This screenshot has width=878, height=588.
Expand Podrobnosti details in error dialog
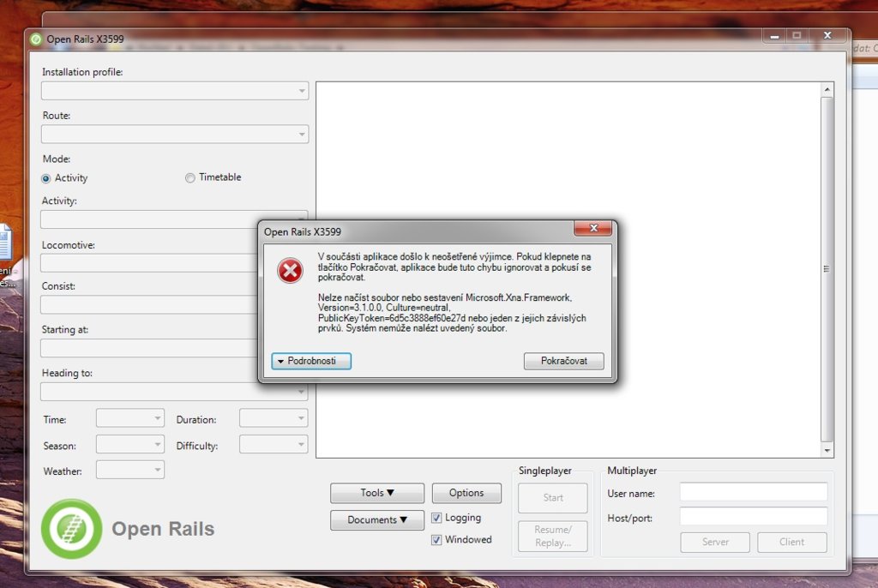311,362
